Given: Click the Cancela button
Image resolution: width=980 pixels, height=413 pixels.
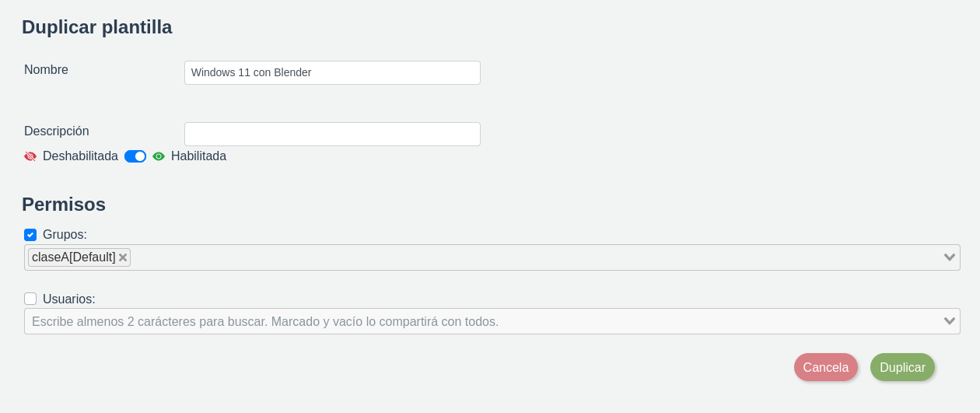Looking at the screenshot, I should coord(825,367).
